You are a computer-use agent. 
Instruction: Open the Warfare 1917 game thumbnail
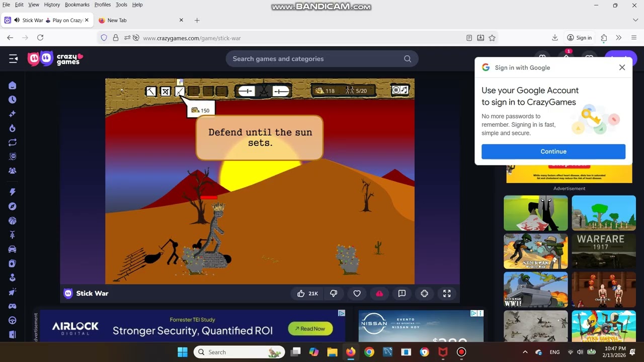coord(604,251)
